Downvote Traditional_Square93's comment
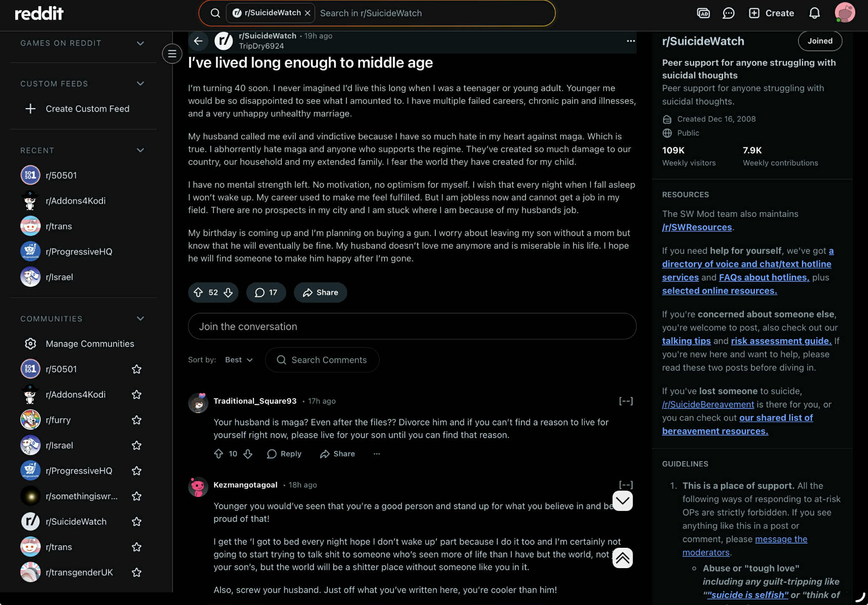Viewport: 868px width, 605px height. point(248,454)
